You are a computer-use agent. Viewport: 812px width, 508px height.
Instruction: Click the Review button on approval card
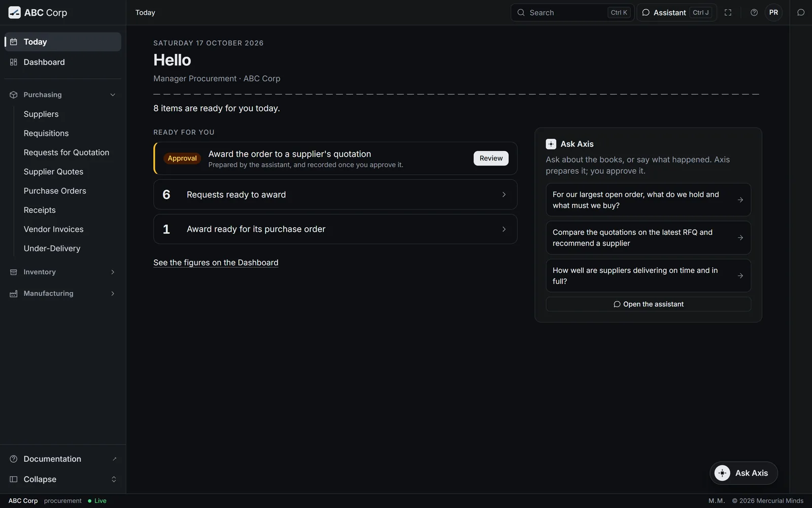click(491, 158)
